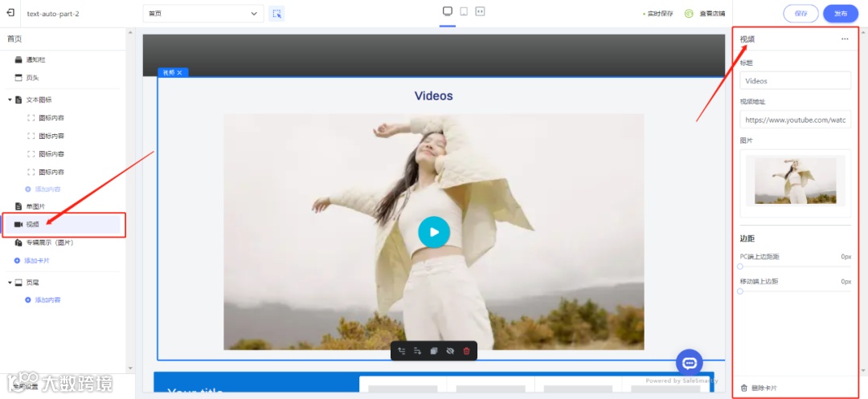The width and height of the screenshot is (868, 399).
Task: Hide the section with the crossed-eye icon
Action: click(450, 351)
